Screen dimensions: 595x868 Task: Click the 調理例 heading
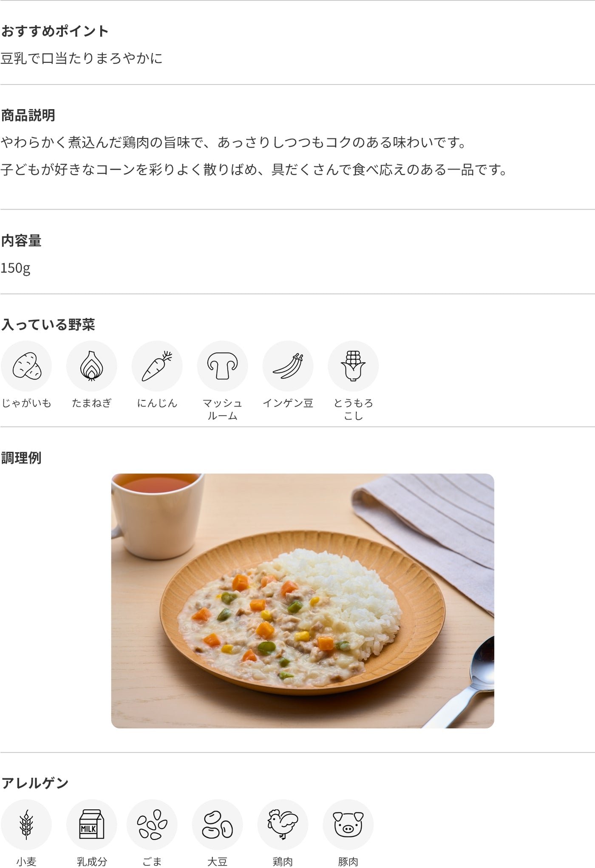(x=21, y=458)
